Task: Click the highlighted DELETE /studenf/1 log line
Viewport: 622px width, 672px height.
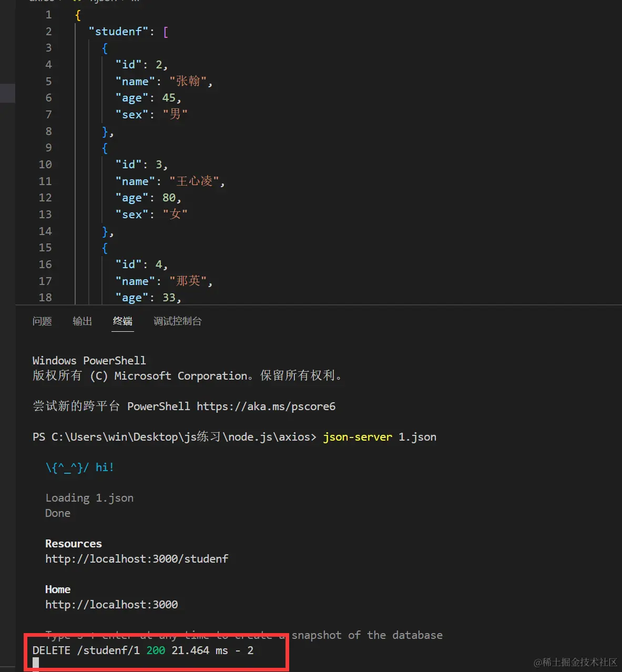Action: pos(142,650)
